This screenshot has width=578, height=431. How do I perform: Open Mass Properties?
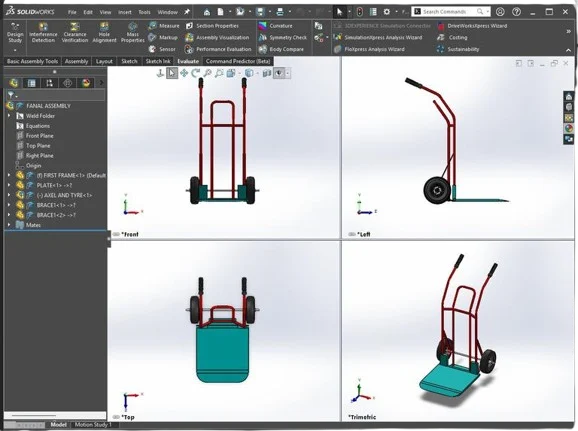pos(132,32)
